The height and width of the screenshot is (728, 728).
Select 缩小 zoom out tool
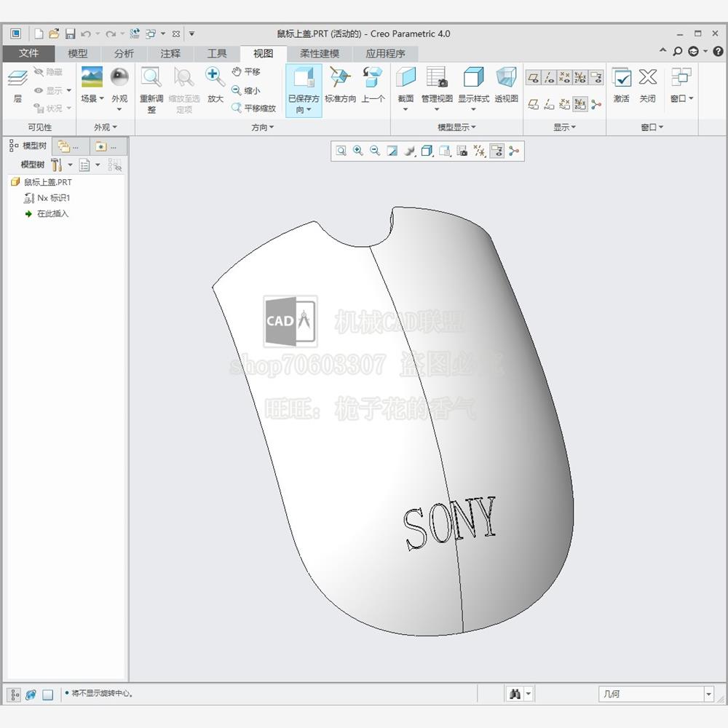246,90
